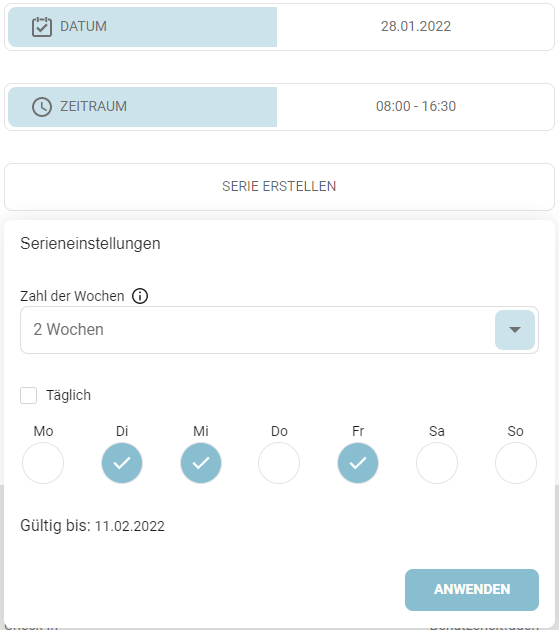The width and height of the screenshot is (559, 630).
Task: Click the calendar icon next to DATUM
Action: [42, 27]
